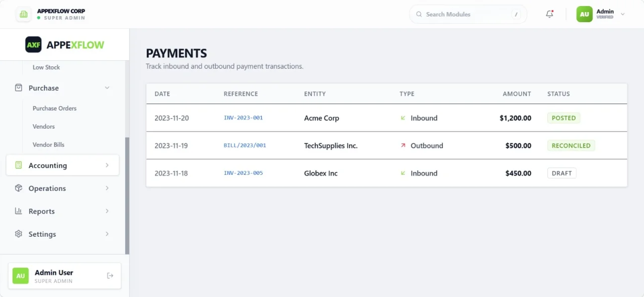Click the search magnifier icon
644x297 pixels.
[419, 14]
